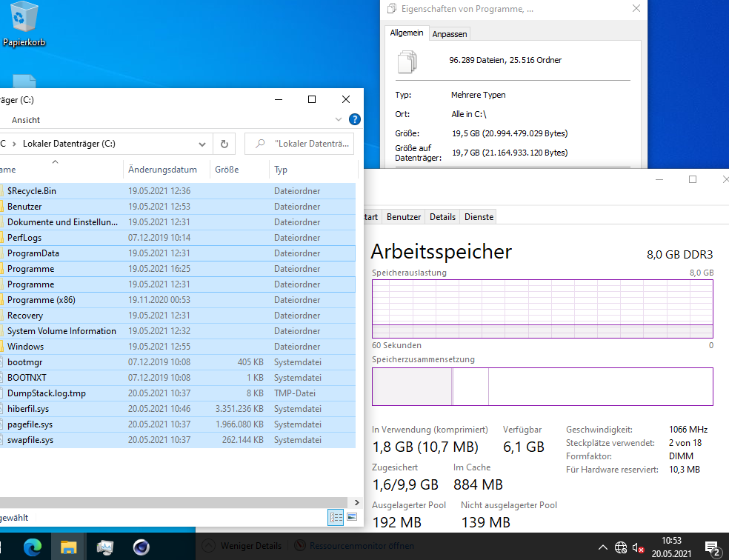Click the Weniger Details arrow icon
The width and height of the screenshot is (729, 560).
(x=209, y=546)
